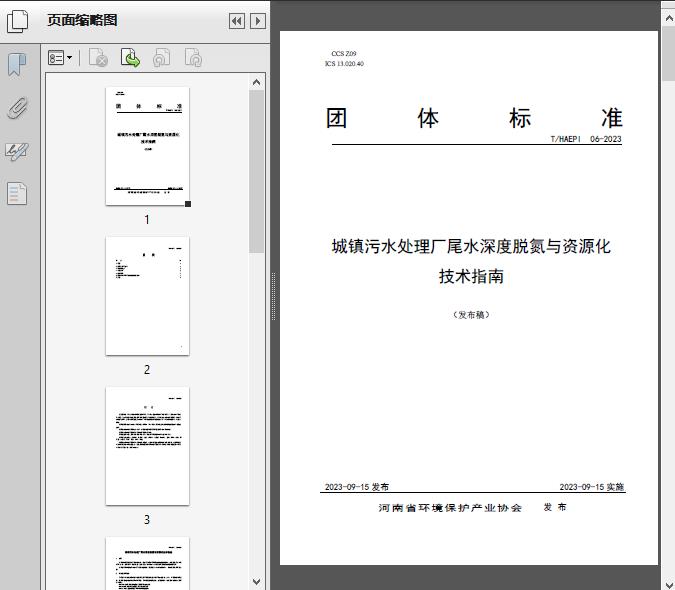Click thumbnail pane scroll up arrow
This screenshot has height=590, width=675.
[x=257, y=82]
